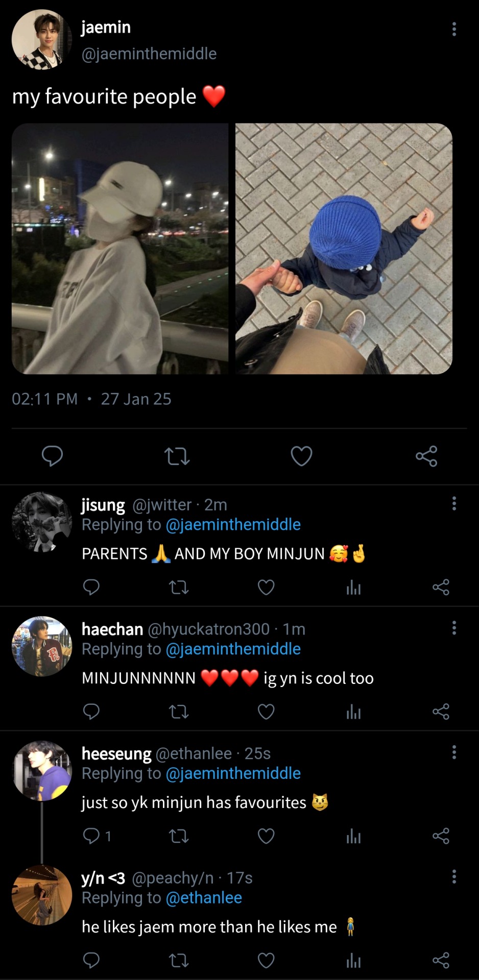Open more options on jisung's reply
Image resolution: width=479 pixels, height=980 pixels.
coord(453,504)
